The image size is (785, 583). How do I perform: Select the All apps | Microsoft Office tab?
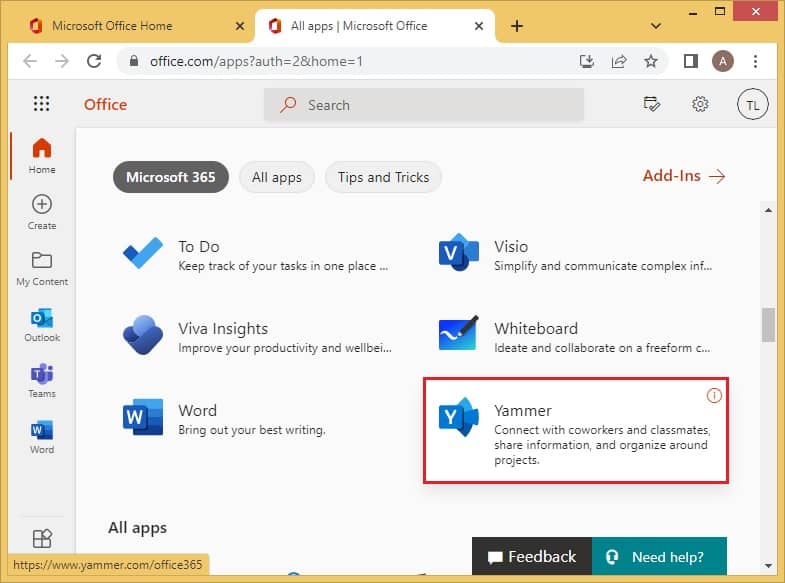tap(374, 26)
